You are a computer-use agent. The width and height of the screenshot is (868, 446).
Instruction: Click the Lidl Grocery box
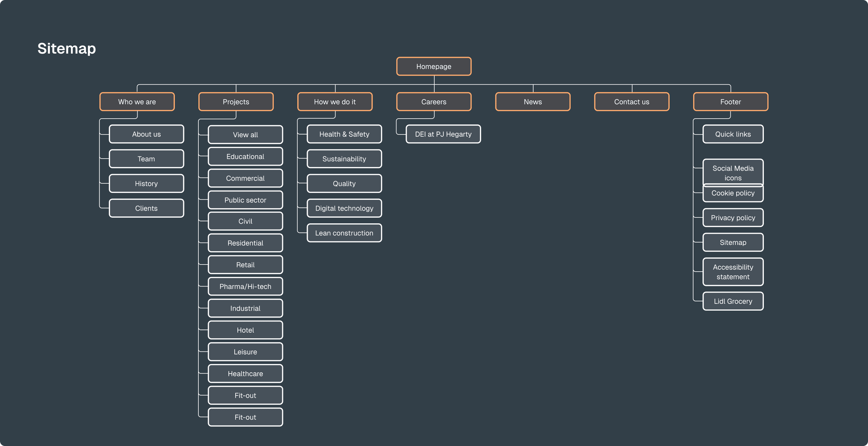pos(733,301)
